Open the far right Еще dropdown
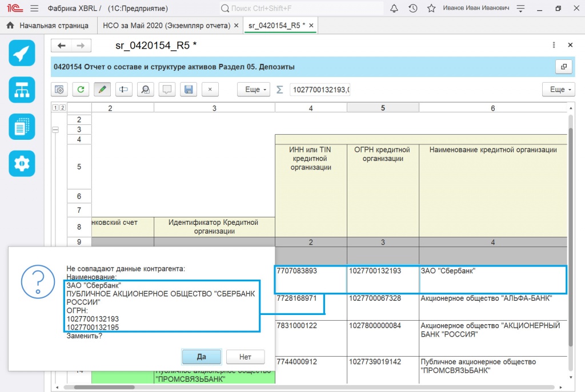The width and height of the screenshot is (585, 392). pyautogui.click(x=559, y=90)
